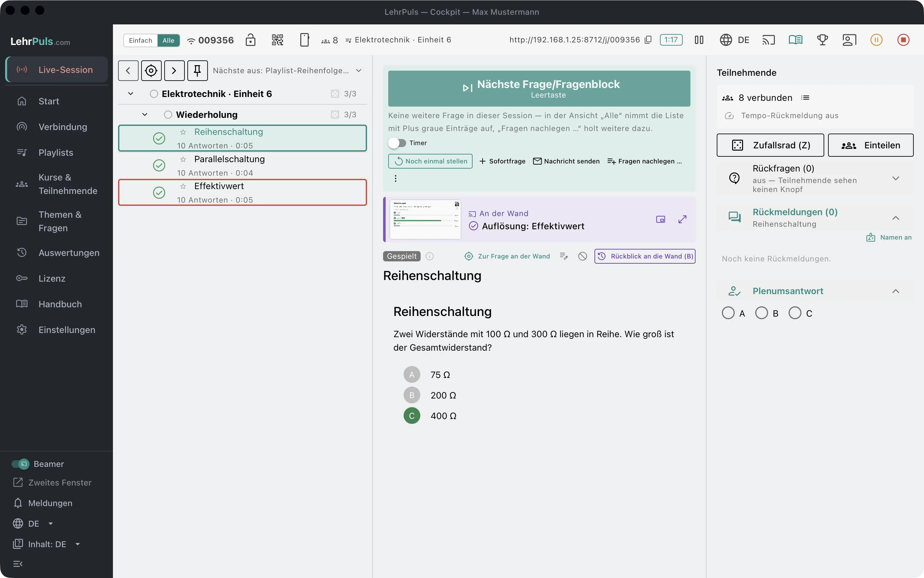Image resolution: width=924 pixels, height=578 pixels.
Task: Pin the next question with pin icon
Action: (197, 70)
